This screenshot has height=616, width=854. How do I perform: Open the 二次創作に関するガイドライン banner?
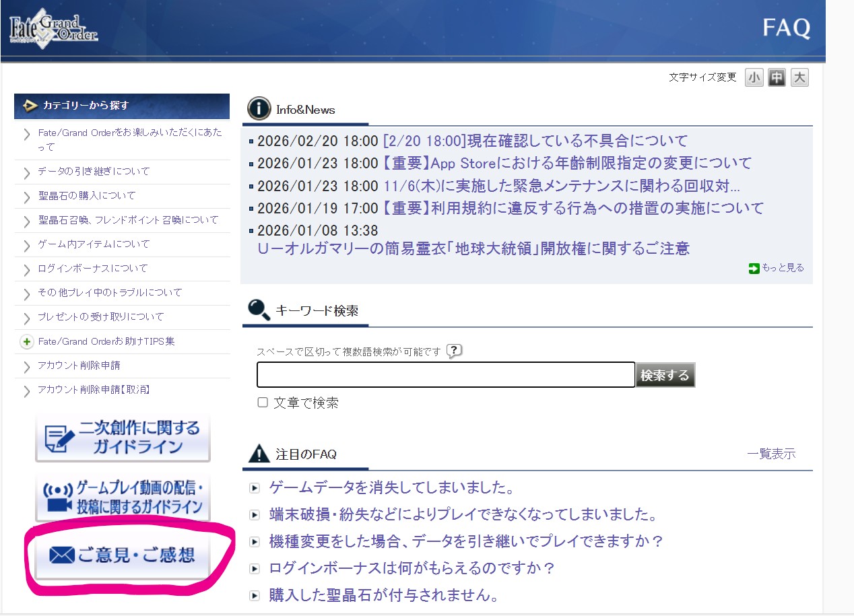(x=123, y=438)
